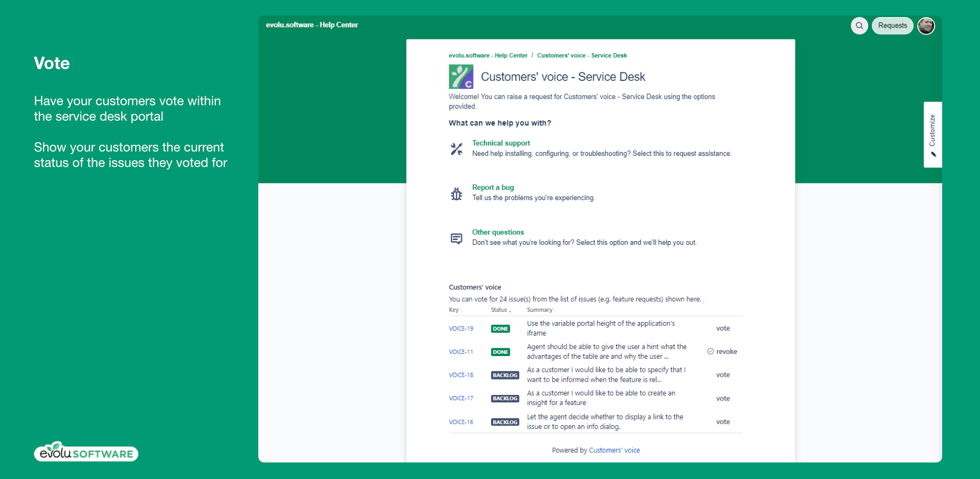This screenshot has height=479, width=980.
Task: Click the Report a bug icon
Action: [456, 194]
